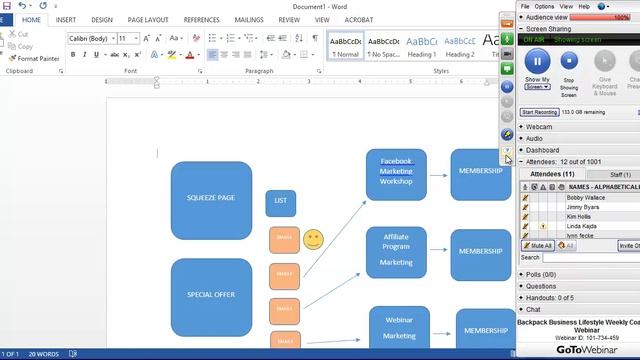Image resolution: width=640 pixels, height=360 pixels.
Task: Clear all formatting
Action: click(x=196, y=38)
